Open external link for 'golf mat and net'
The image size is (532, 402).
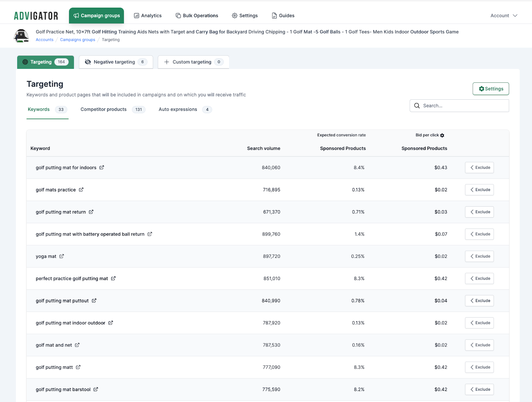click(77, 345)
